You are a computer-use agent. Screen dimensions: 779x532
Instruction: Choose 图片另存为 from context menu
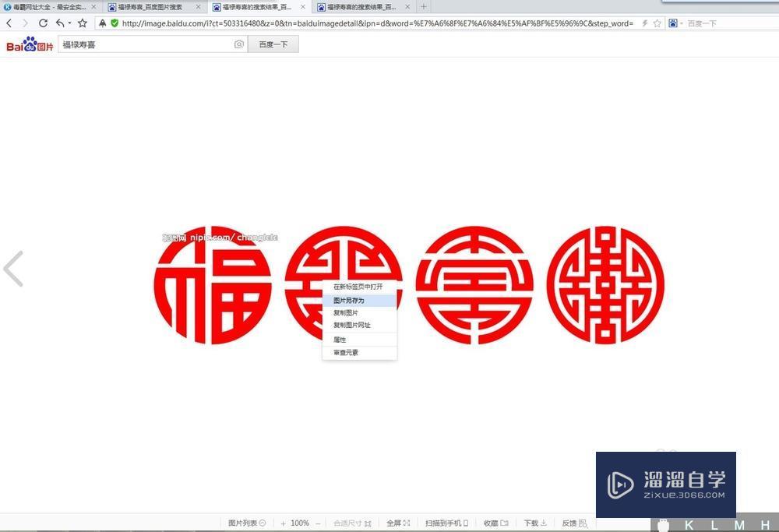pos(360,301)
